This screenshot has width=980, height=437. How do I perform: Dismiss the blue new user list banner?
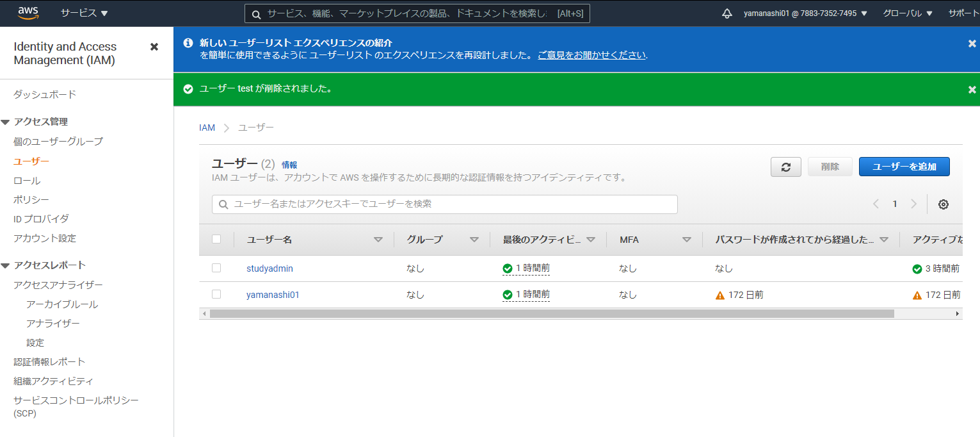pos(972,43)
